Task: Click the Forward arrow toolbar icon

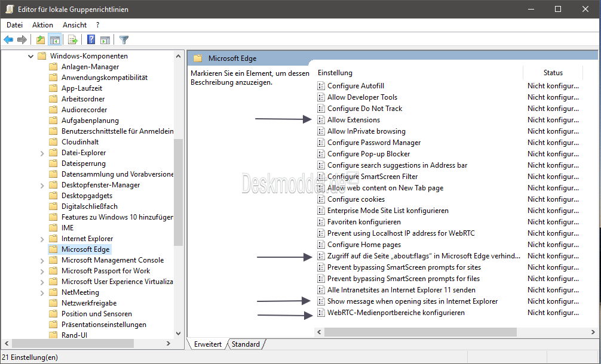Action: pyautogui.click(x=22, y=39)
